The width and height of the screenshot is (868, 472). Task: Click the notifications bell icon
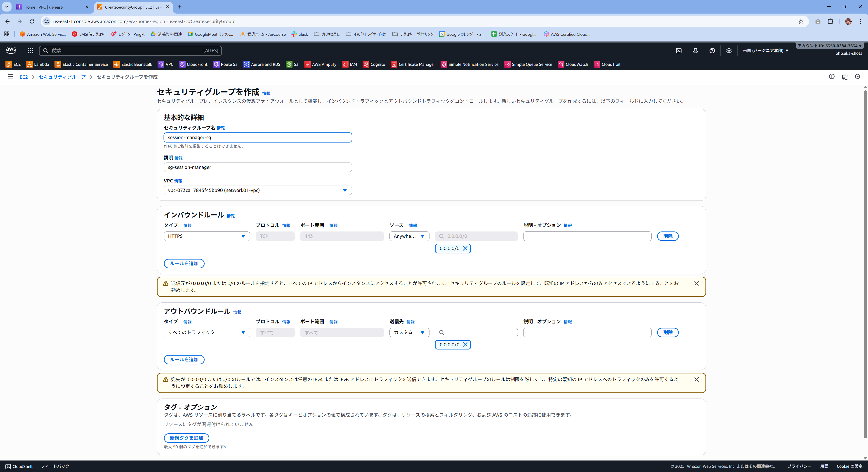click(695, 51)
